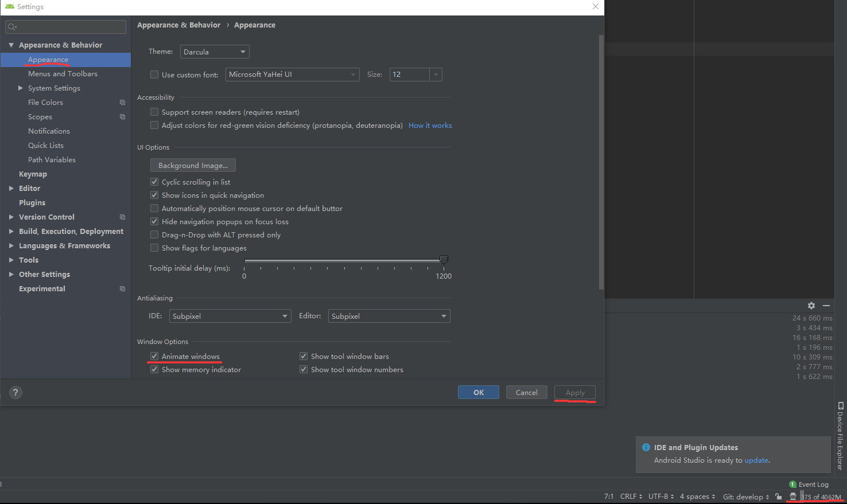
Task: Open Device File Explorer side tab
Action: [x=840, y=436]
